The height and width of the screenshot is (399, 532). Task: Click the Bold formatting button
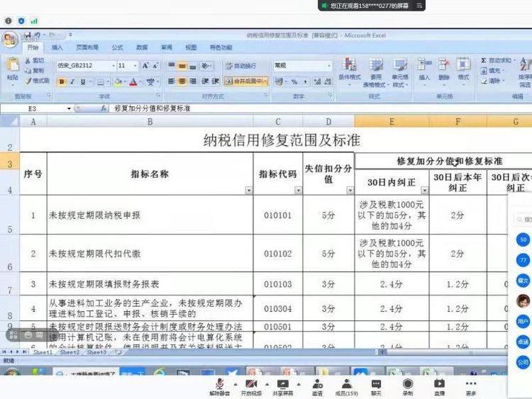click(62, 82)
